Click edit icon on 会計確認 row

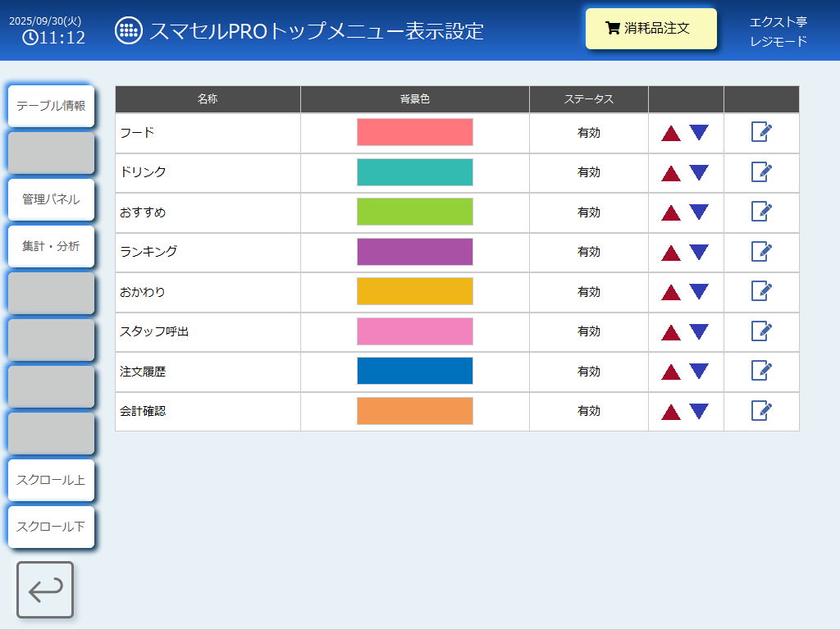[x=761, y=411]
